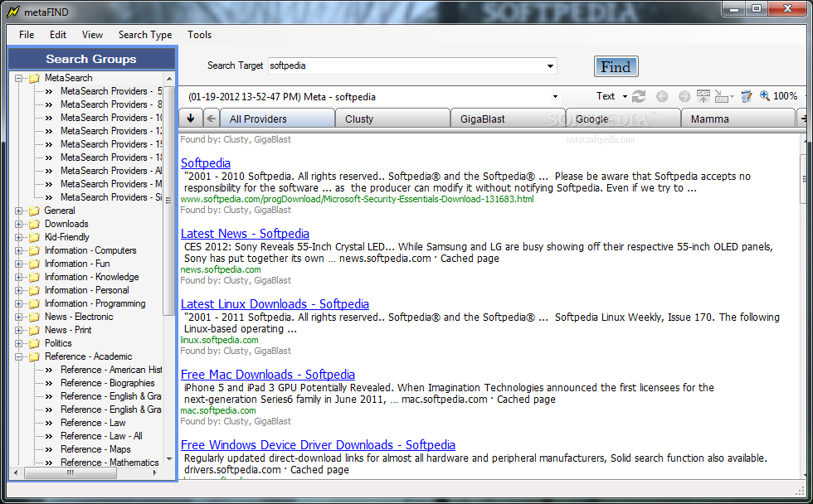The image size is (813, 504).
Task: Open Free Mac Downloads - Softpedia link
Action: coord(267,375)
